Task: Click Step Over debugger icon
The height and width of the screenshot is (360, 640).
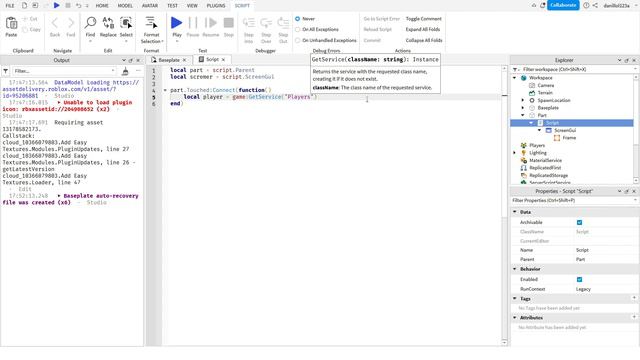Action: (266, 23)
